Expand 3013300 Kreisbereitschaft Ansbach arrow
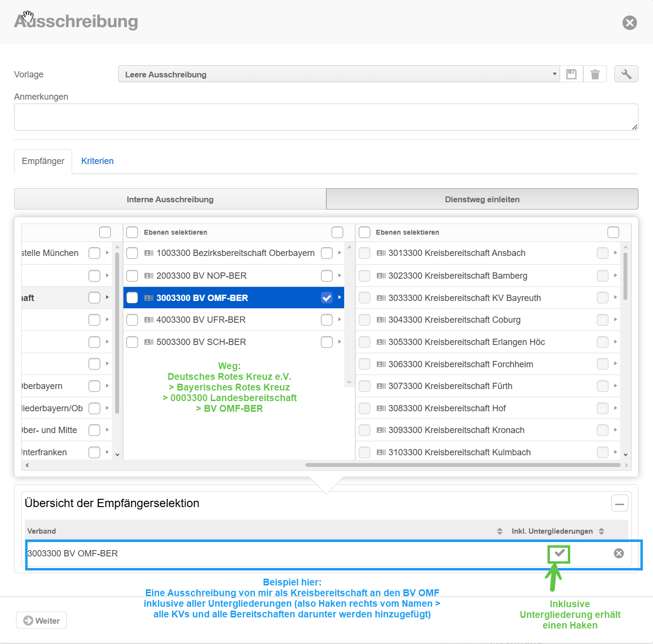Screen dimensions: 653x644 [x=615, y=253]
